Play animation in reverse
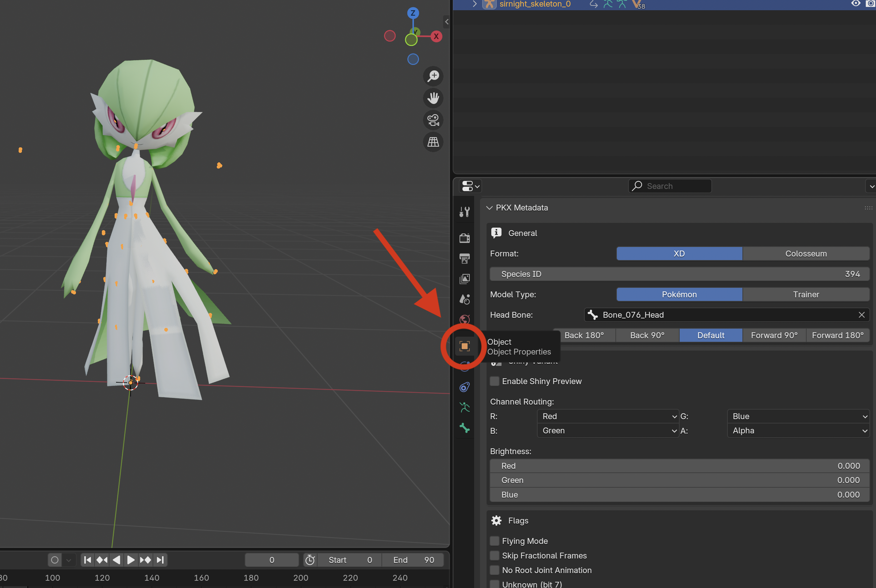Viewport: 876px width, 588px height. click(116, 560)
